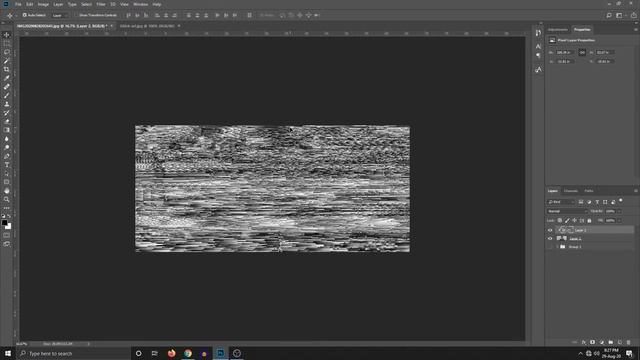Open the Edit Toolbar three-dots button
This screenshot has height=360, width=640.
7,208
